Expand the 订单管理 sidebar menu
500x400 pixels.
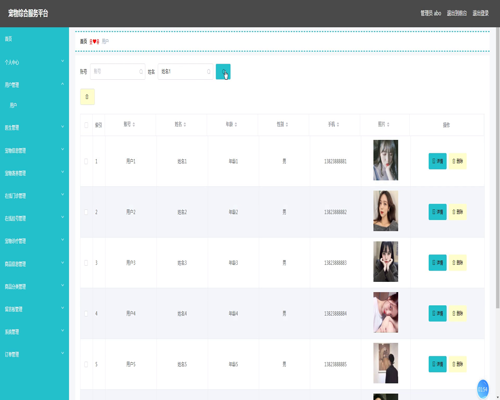[34, 354]
